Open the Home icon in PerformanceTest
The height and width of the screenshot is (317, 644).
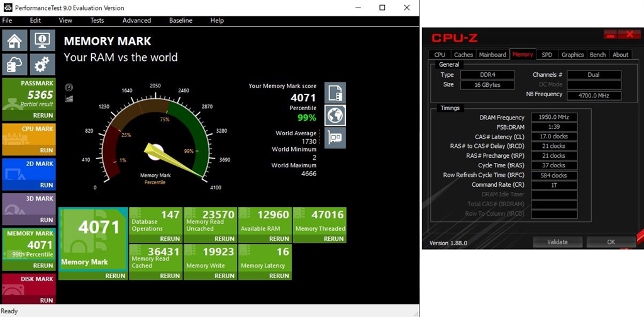15,40
